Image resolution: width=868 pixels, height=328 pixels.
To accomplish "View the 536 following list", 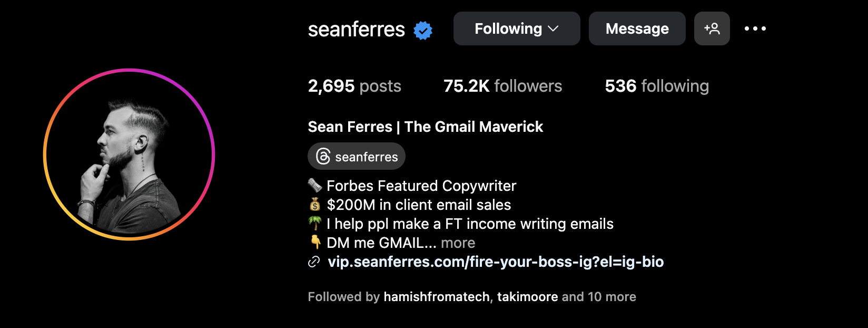I will tap(656, 86).
